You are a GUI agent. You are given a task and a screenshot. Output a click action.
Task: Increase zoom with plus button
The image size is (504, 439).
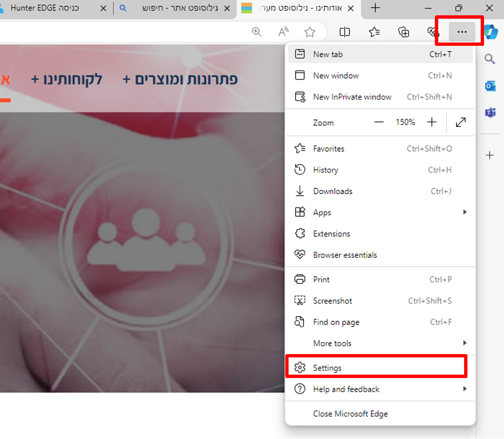tap(432, 122)
